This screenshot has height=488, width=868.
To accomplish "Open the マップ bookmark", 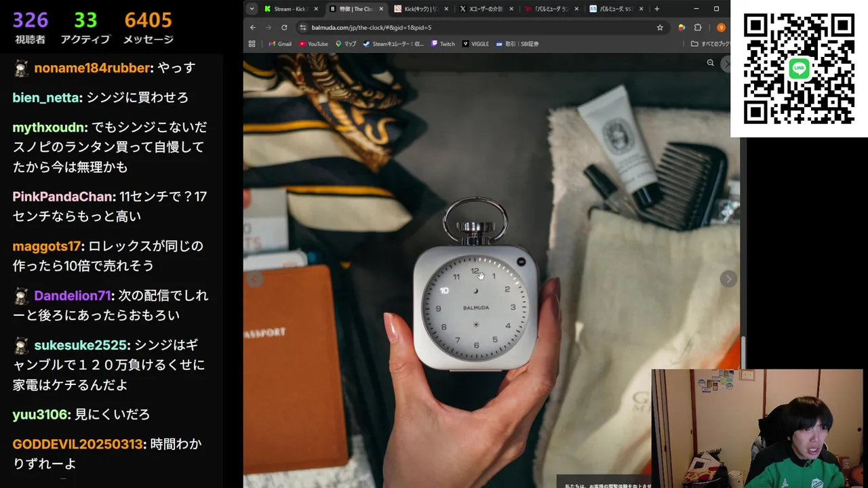I will [346, 43].
